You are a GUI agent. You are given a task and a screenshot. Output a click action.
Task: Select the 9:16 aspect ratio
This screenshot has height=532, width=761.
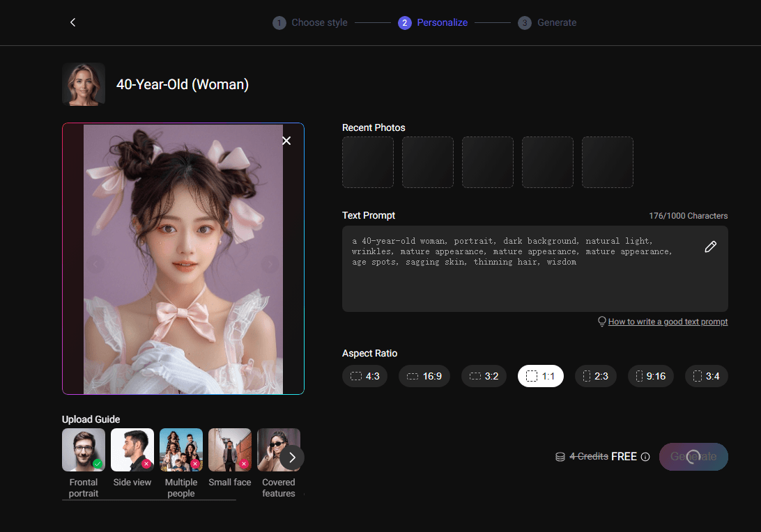tap(650, 375)
